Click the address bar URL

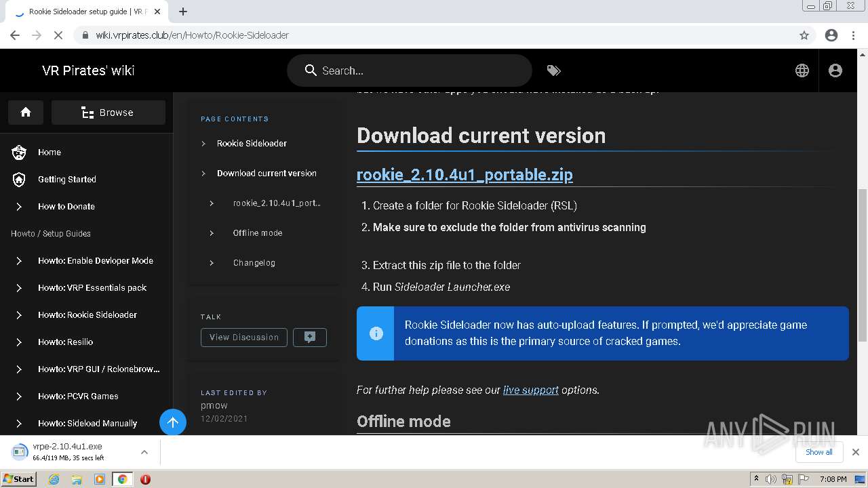click(192, 35)
